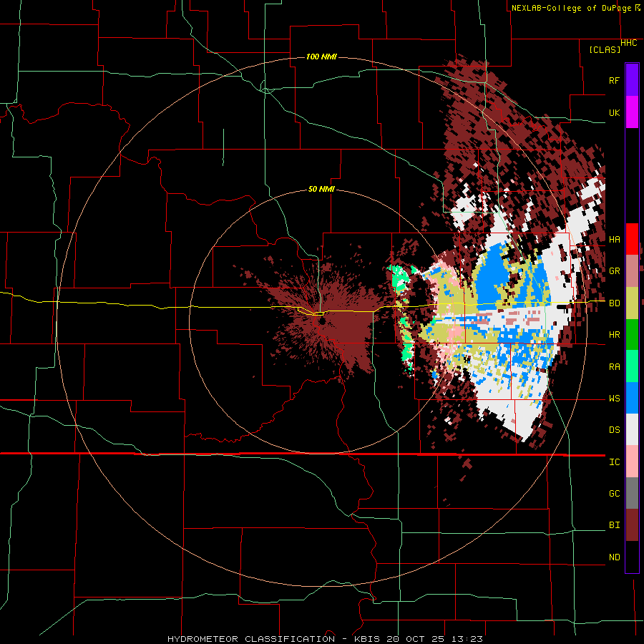Click the BD legend label
Viewport: 644px width, 644px height.
(614, 303)
